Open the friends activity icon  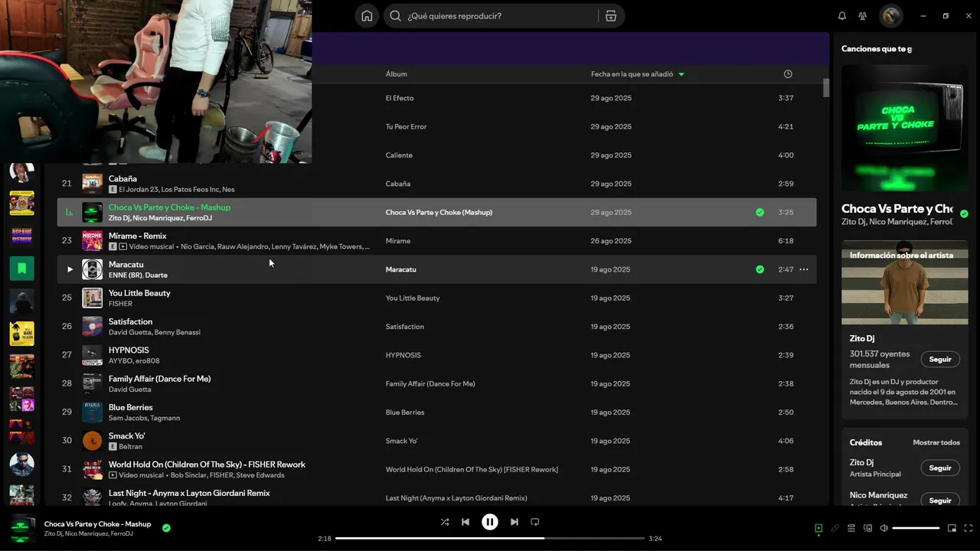(863, 16)
